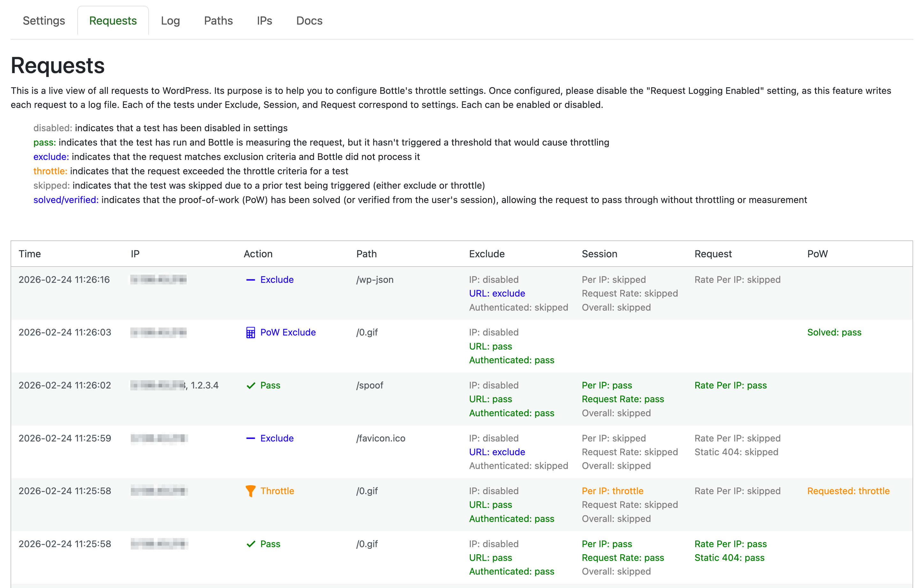Select the active Requests tab
This screenshot has width=923, height=588.
click(x=113, y=21)
